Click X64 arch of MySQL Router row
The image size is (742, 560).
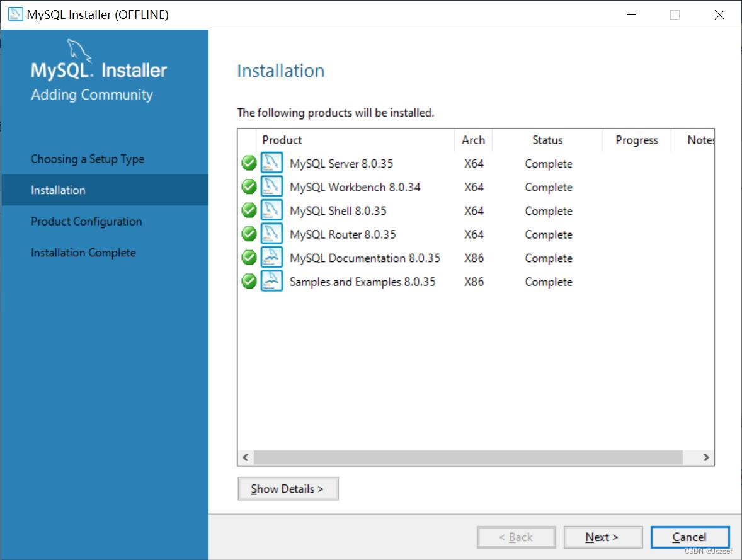pyautogui.click(x=474, y=234)
